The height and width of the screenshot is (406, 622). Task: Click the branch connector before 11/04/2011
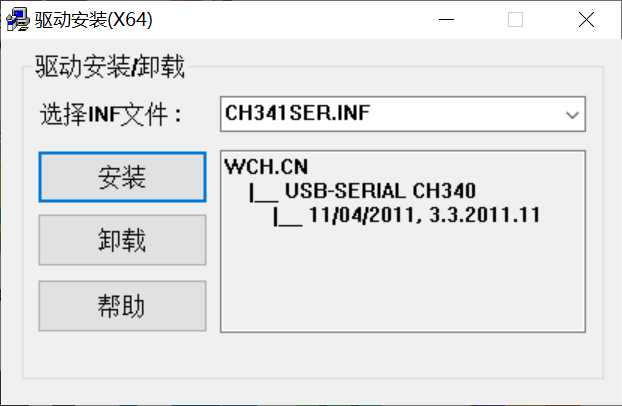[288, 217]
